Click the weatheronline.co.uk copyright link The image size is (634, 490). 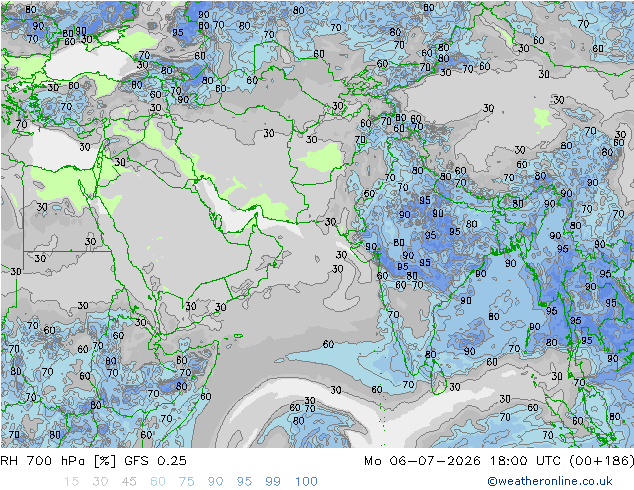(550, 481)
